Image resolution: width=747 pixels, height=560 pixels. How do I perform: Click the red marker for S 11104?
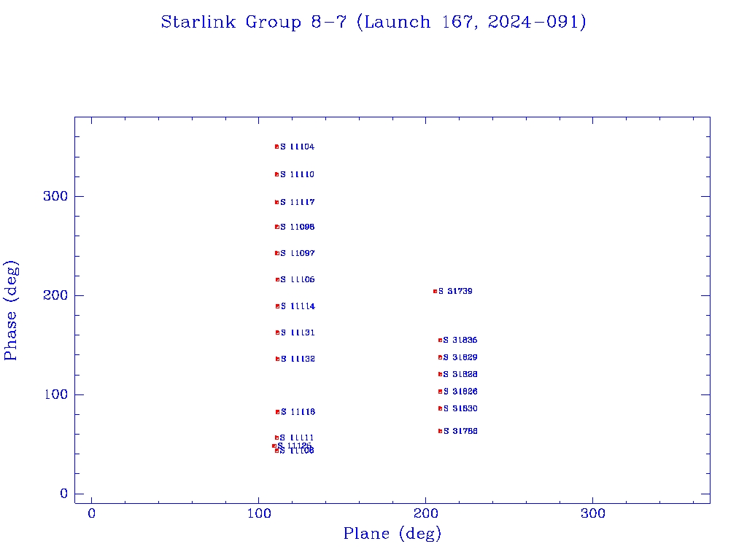[276, 147]
